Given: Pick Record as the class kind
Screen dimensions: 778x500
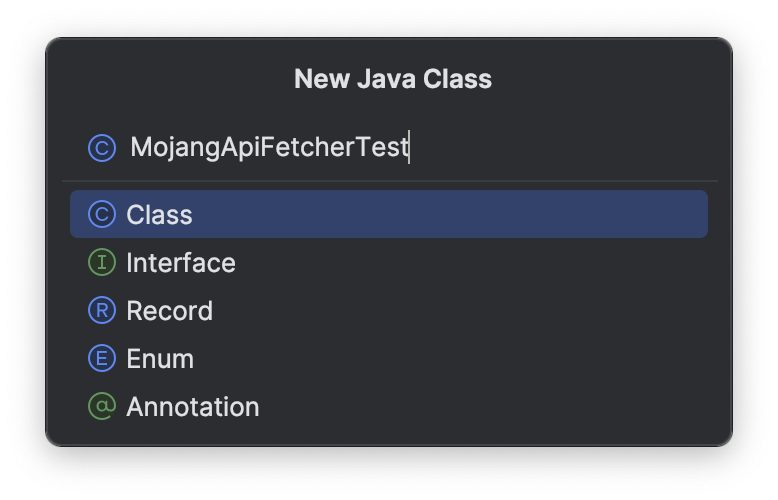Looking at the screenshot, I should (x=169, y=311).
